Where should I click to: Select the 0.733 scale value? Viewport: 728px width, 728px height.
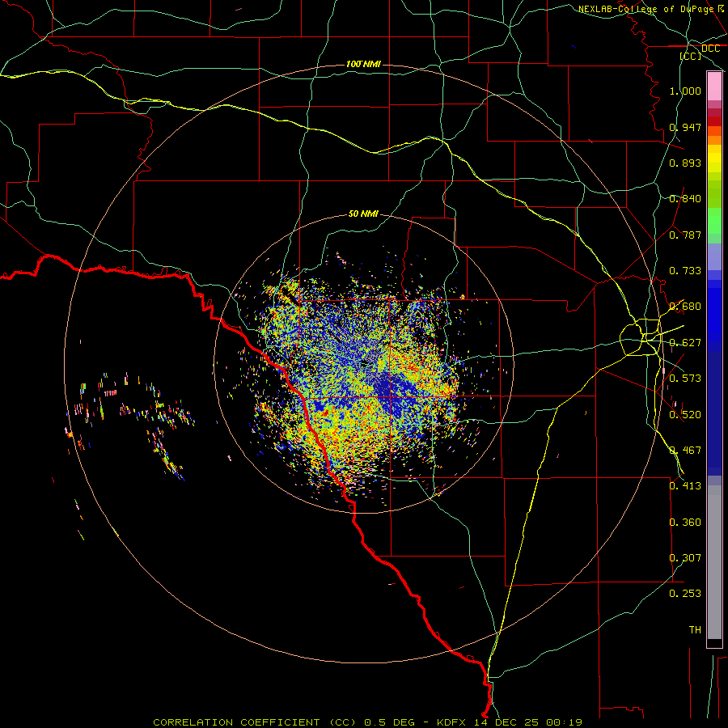click(x=685, y=271)
